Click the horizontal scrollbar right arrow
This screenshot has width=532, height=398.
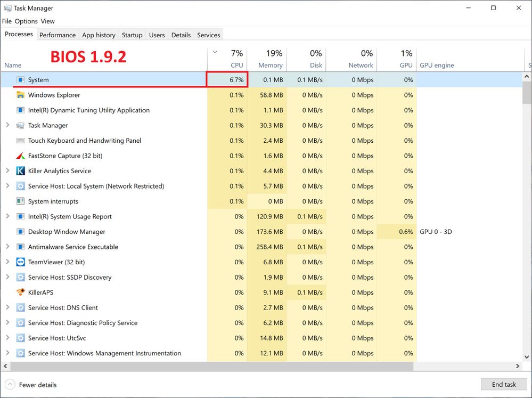pos(518,366)
